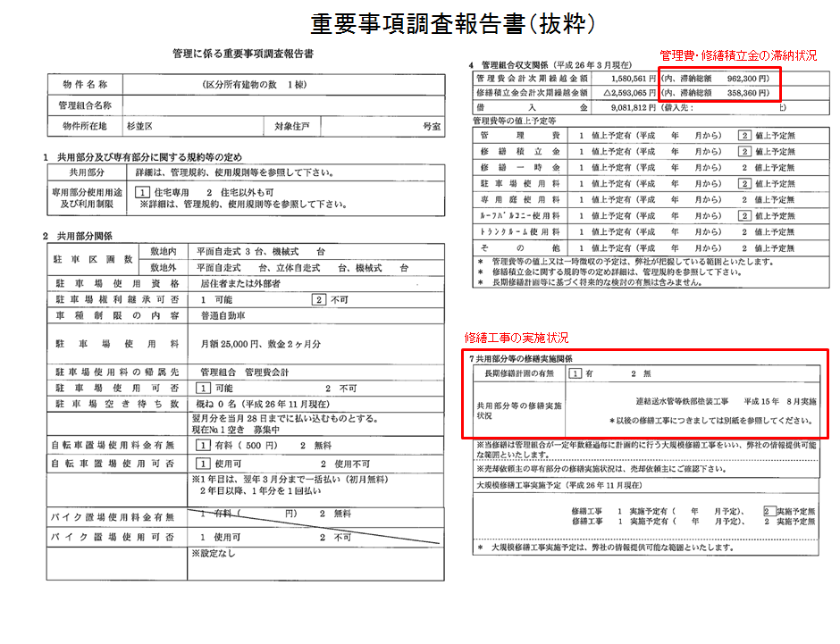
Task: Click the value 概ね 0名 (平成26年11月現在)
Action: coord(263,404)
